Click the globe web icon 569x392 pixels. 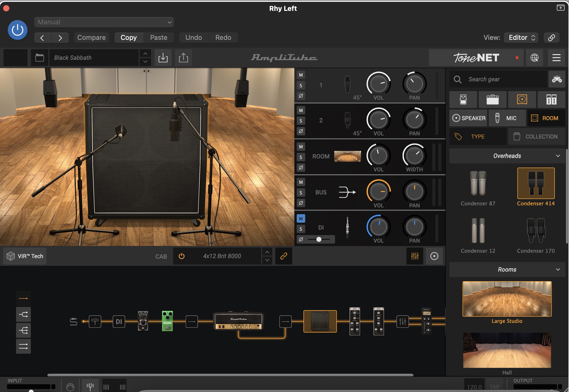tap(535, 57)
